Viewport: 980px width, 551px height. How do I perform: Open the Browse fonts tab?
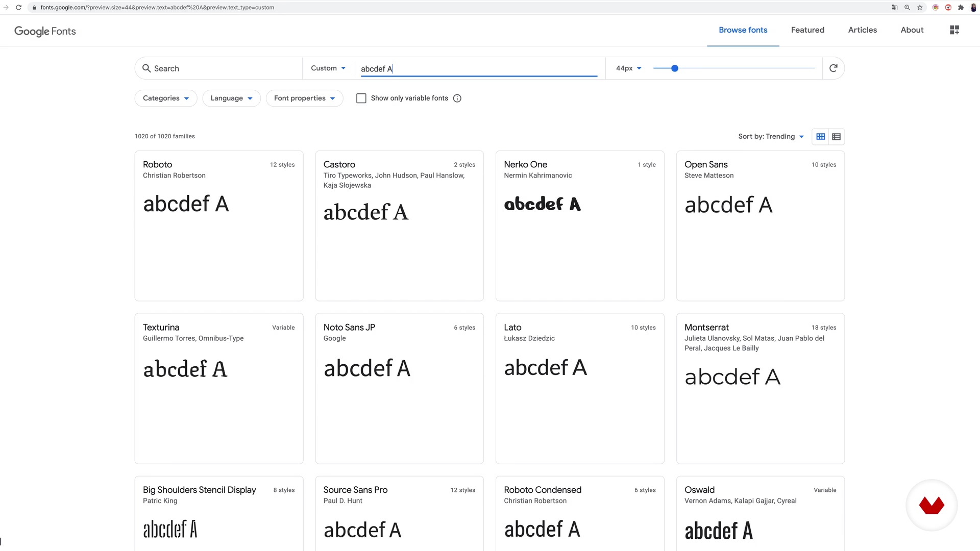743,30
